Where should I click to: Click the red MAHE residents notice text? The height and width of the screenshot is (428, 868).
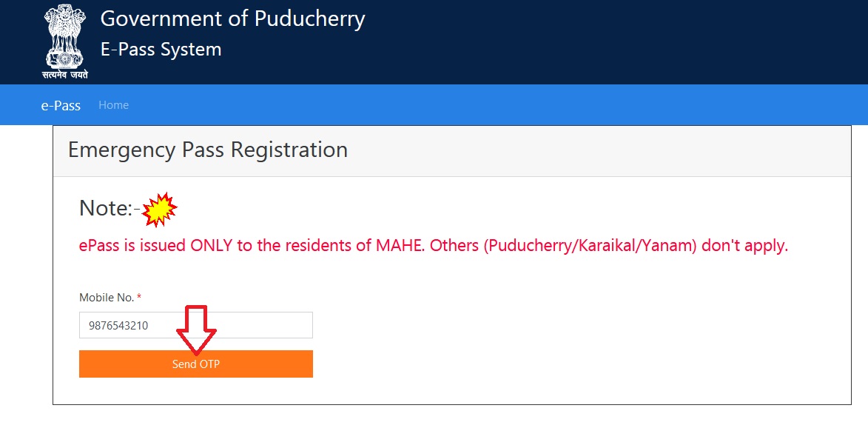433,246
